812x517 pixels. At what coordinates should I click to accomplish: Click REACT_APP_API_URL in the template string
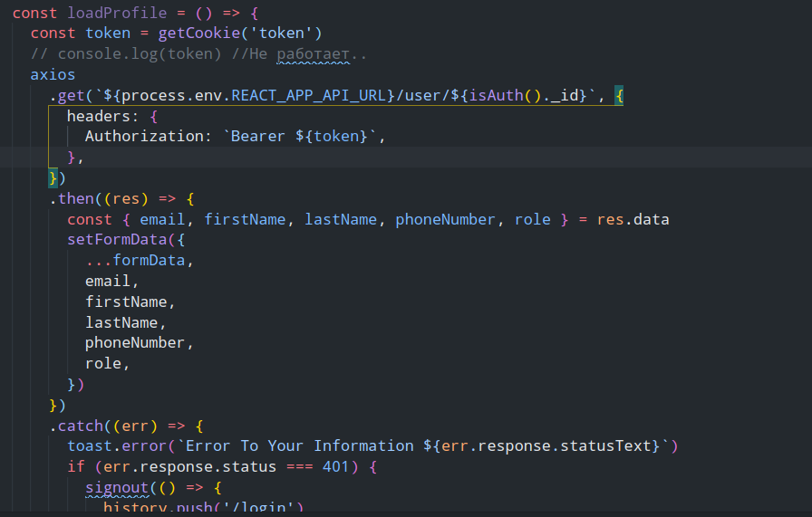click(309, 95)
